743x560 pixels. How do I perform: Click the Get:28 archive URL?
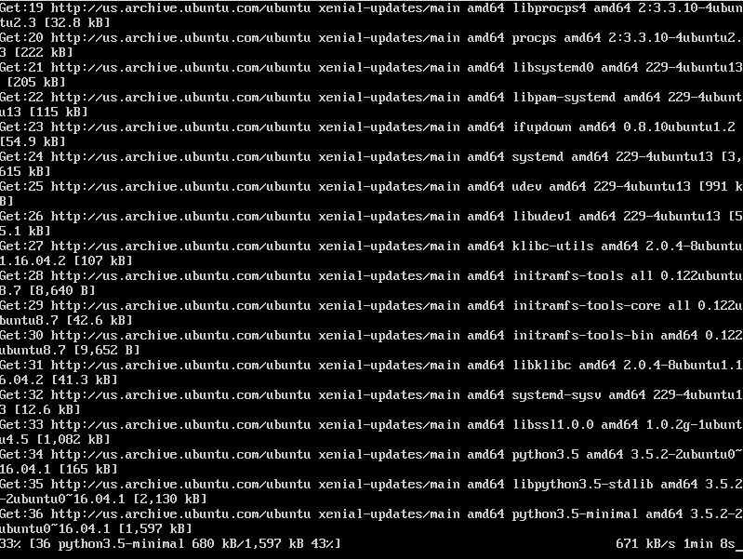tap(180, 276)
